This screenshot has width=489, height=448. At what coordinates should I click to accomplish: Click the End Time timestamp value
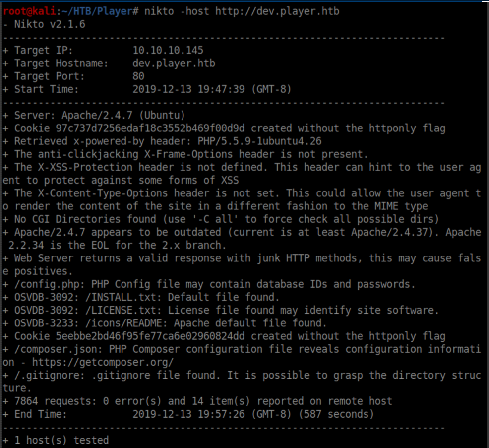212,414
